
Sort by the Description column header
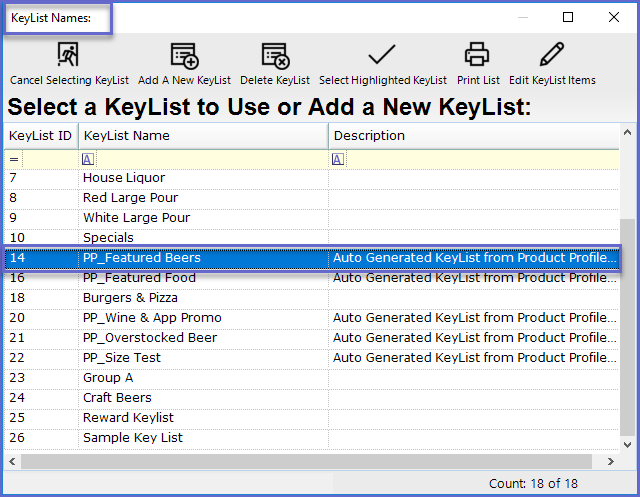tap(470, 136)
